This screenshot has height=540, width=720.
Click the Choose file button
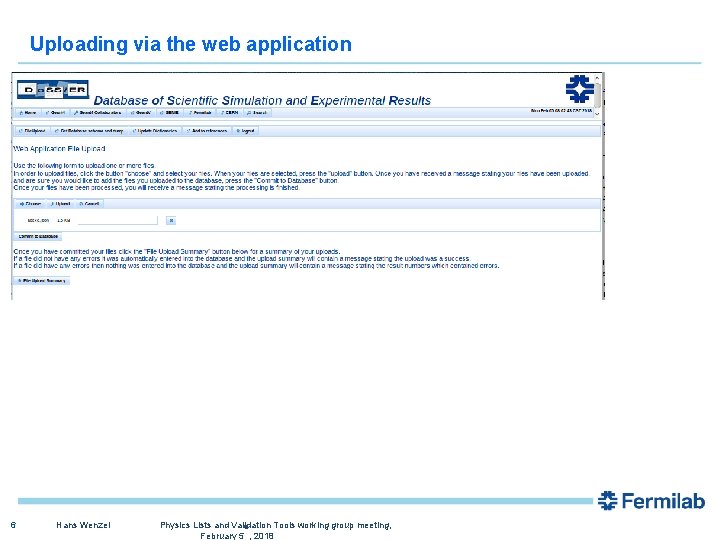(x=30, y=203)
